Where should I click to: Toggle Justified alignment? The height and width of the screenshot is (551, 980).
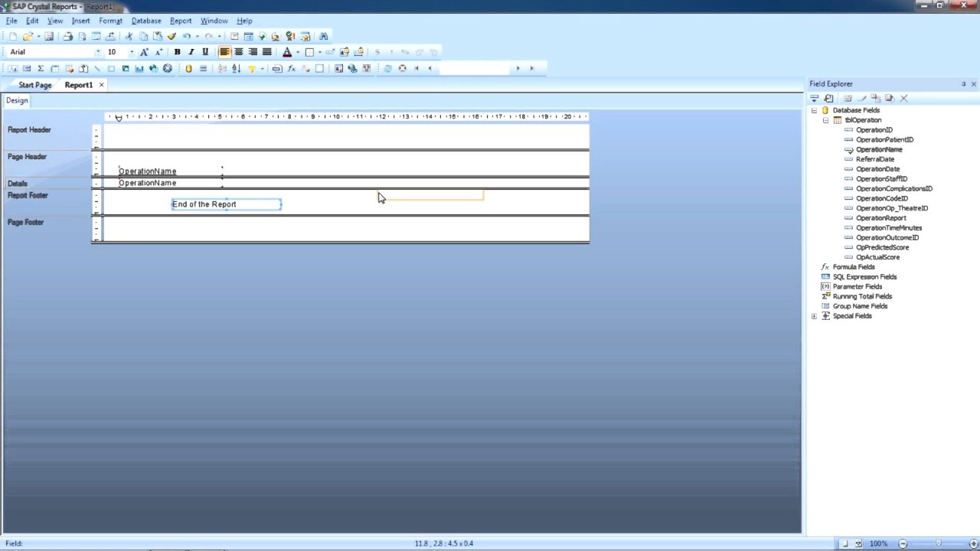pos(266,51)
